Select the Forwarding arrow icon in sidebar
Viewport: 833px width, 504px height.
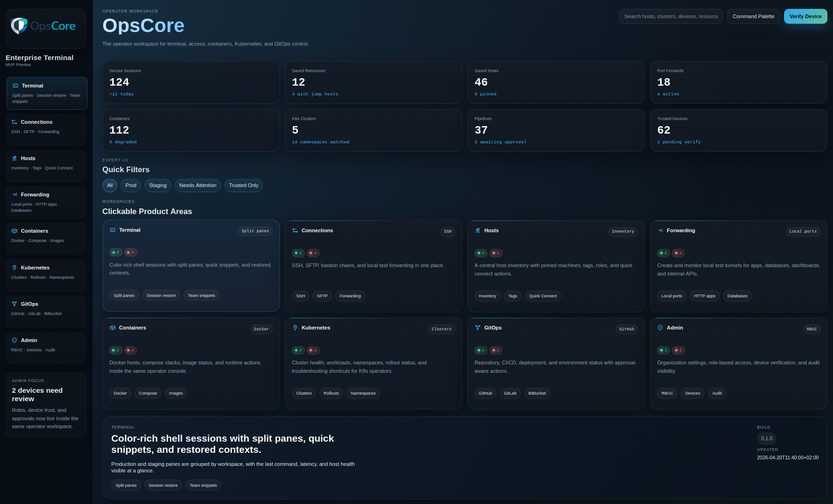pos(14,195)
